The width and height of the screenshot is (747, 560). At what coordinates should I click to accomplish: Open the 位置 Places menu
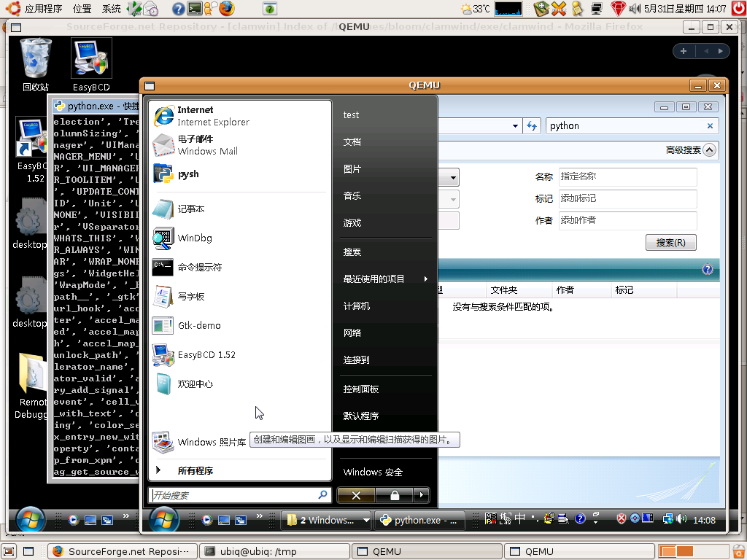coord(82,9)
